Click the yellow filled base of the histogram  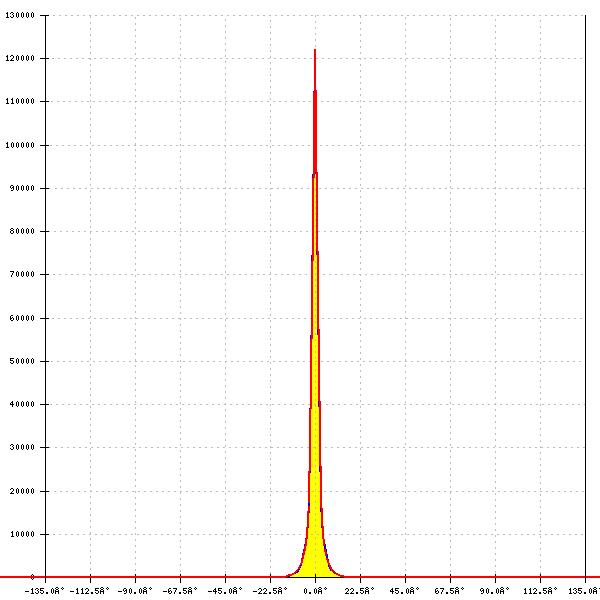click(315, 566)
